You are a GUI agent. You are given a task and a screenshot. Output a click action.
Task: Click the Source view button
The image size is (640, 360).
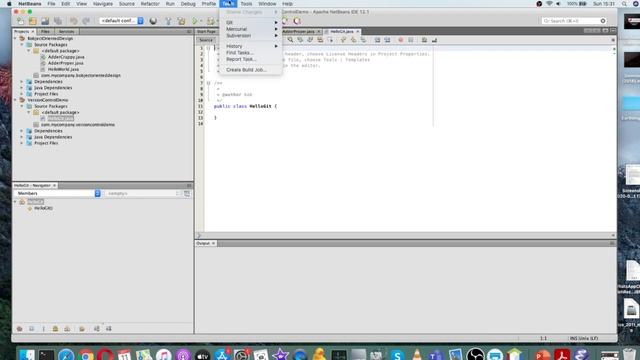(206, 40)
